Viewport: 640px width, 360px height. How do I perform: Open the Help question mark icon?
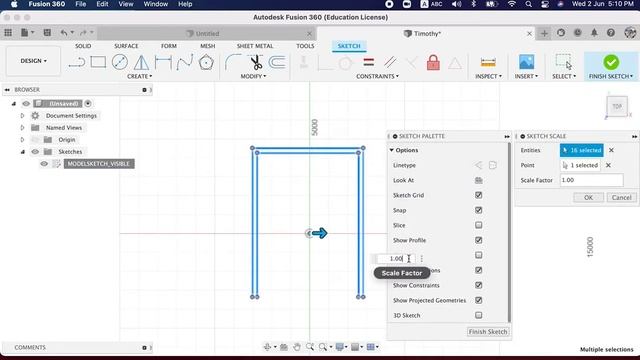611,33
